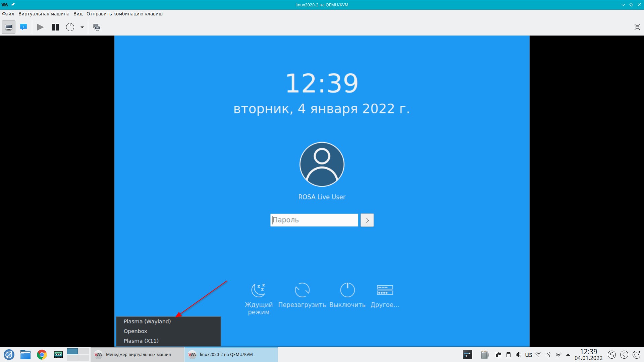Toggle fullscreen mode for VM console
This screenshot has height=362, width=644.
click(x=637, y=27)
